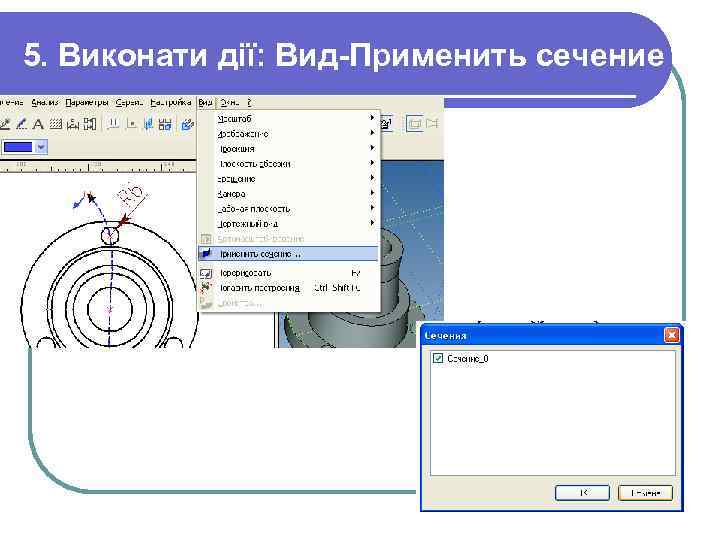Viewport: 720px width, 540px height.
Task: Click the blue grid layout toolbar icon
Action: pyautogui.click(x=165, y=124)
